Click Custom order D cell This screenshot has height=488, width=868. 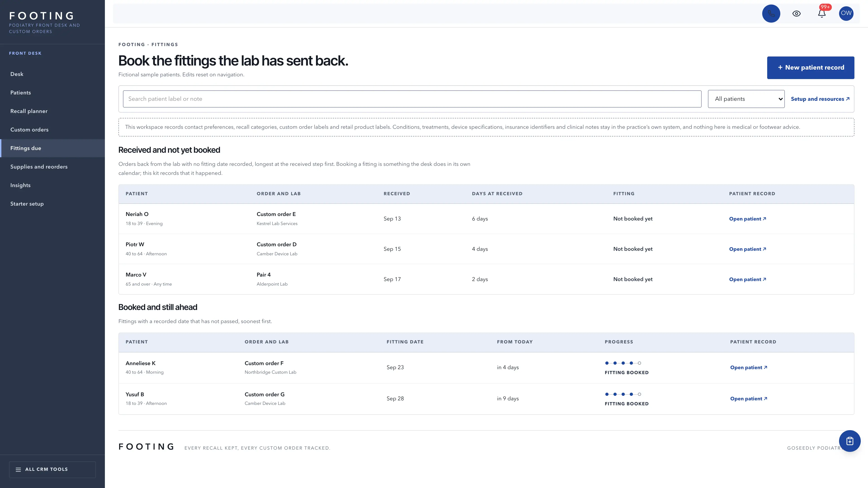[x=276, y=244]
